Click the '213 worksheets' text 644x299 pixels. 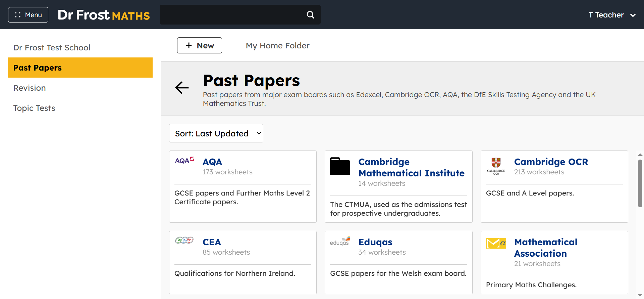[x=539, y=172]
